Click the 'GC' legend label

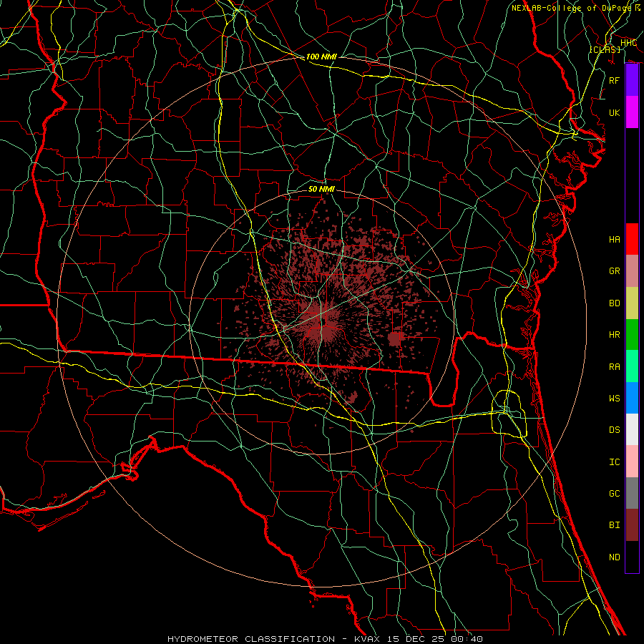(614, 494)
